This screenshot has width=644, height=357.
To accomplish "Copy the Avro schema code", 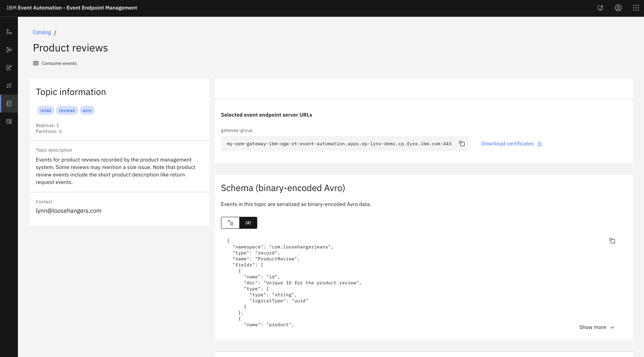I will point(612,241).
